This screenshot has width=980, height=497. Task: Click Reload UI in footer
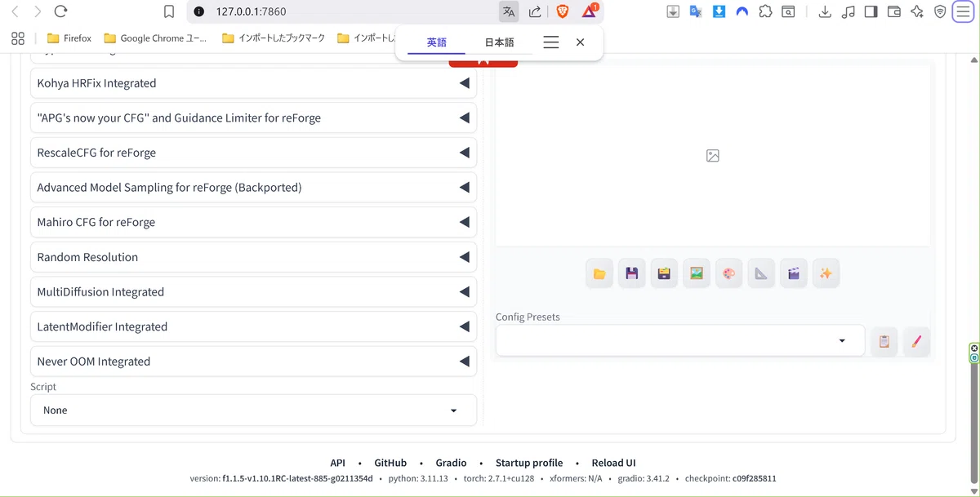[613, 463]
